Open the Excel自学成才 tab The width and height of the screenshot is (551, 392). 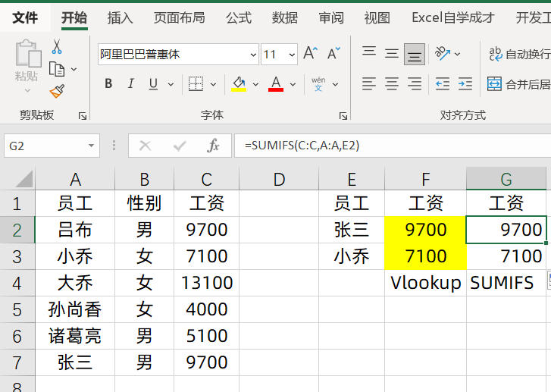click(x=453, y=17)
